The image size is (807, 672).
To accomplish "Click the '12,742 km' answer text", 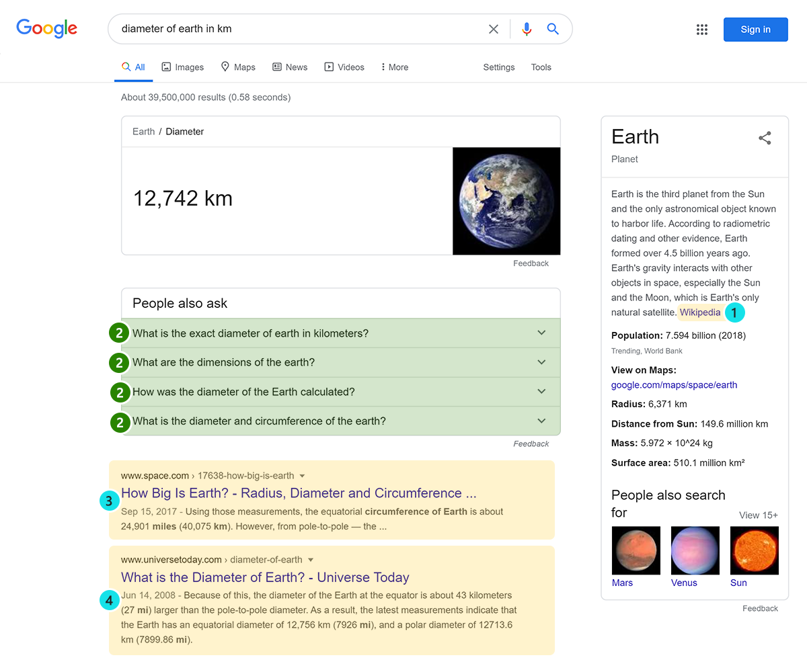I will point(183,199).
